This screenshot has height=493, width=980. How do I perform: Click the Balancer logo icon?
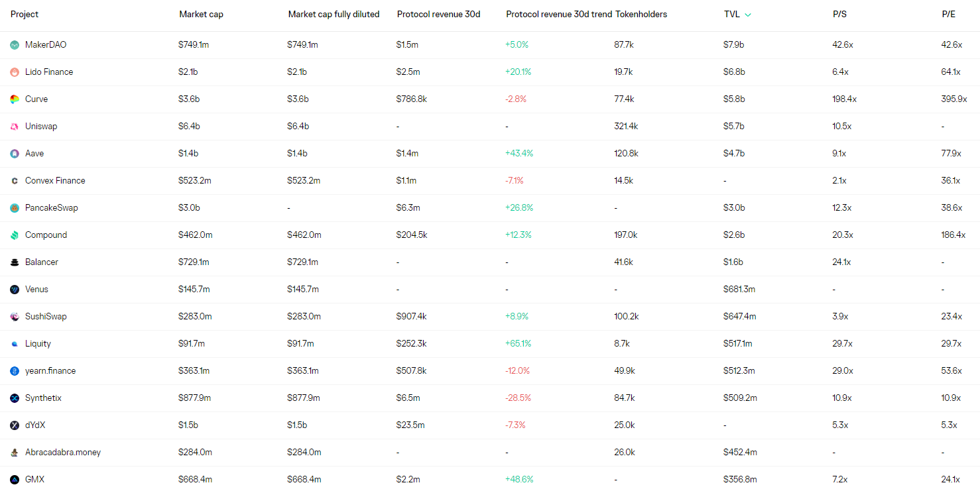pos(15,262)
